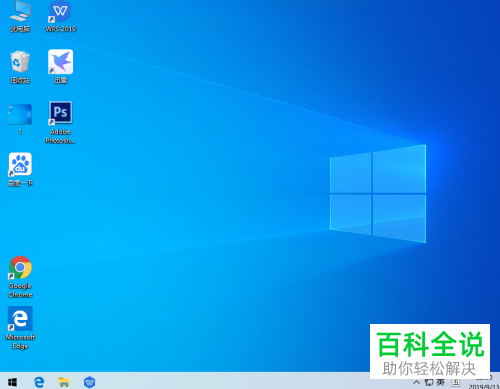The image size is (500, 389).
Task: Select the Microsoft Edge desktop shortcut
Action: click(20, 328)
